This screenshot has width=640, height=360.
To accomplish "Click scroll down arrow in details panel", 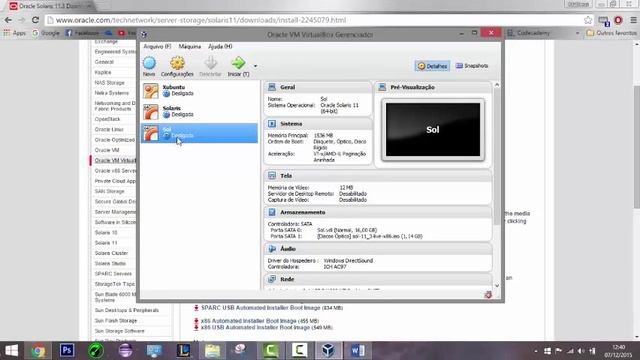I will (497, 286).
